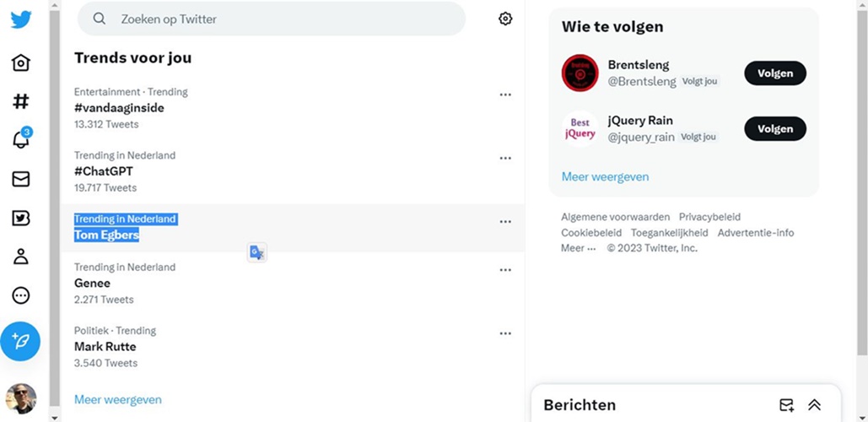Open the Explore hashtag icon

point(21,101)
